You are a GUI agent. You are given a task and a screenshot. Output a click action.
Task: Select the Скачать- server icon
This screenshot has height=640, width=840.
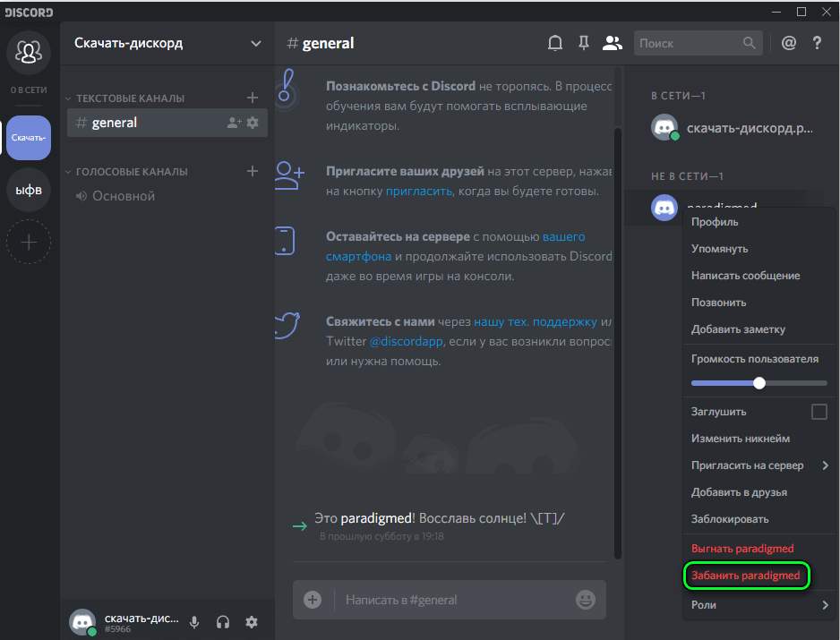pos(29,138)
